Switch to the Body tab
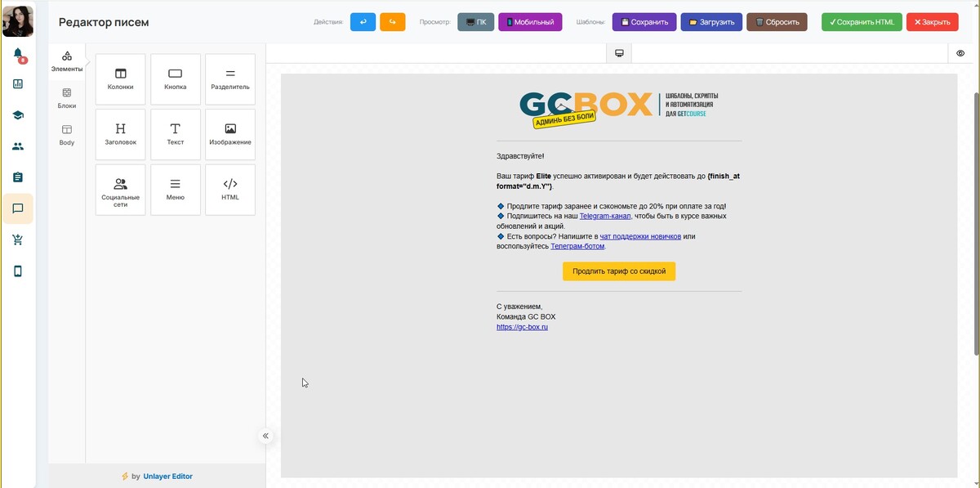This screenshot has height=488, width=980. 67,135
